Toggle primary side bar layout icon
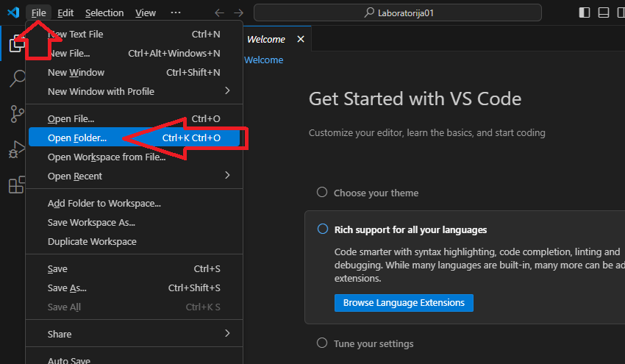The height and width of the screenshot is (364, 625). click(x=585, y=13)
